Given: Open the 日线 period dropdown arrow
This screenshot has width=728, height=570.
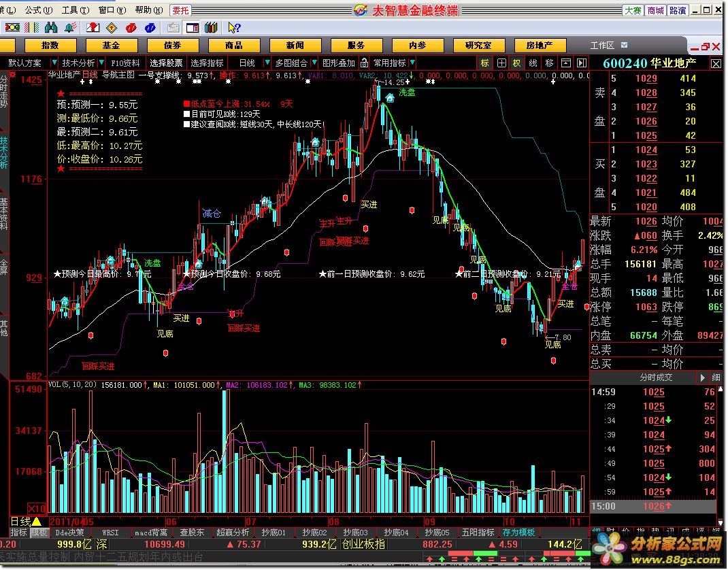Looking at the screenshot, I should click(x=267, y=63).
